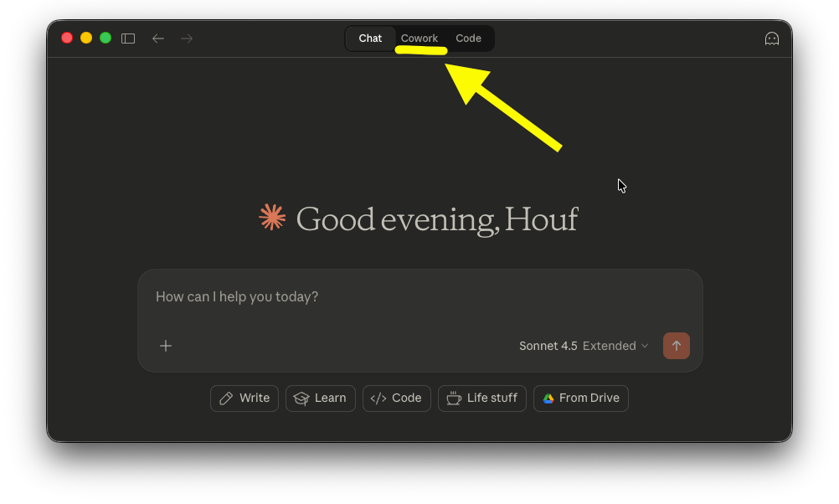This screenshot has width=839, height=504.
Task: Click the Write suggestion button
Action: (x=244, y=398)
